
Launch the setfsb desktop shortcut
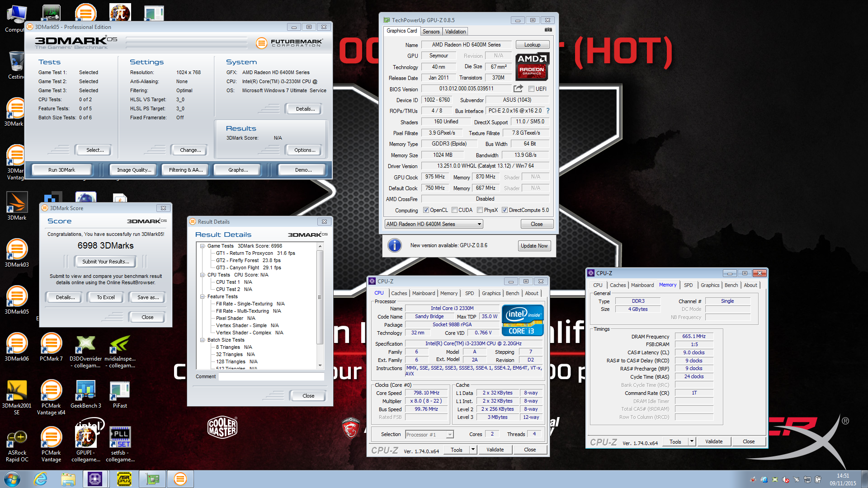120,445
